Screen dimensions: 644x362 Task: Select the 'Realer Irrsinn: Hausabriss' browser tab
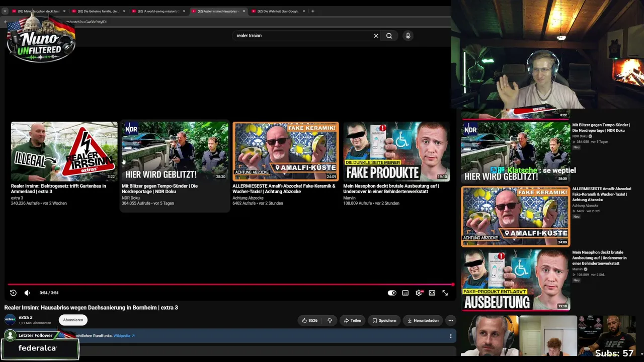coord(218,11)
